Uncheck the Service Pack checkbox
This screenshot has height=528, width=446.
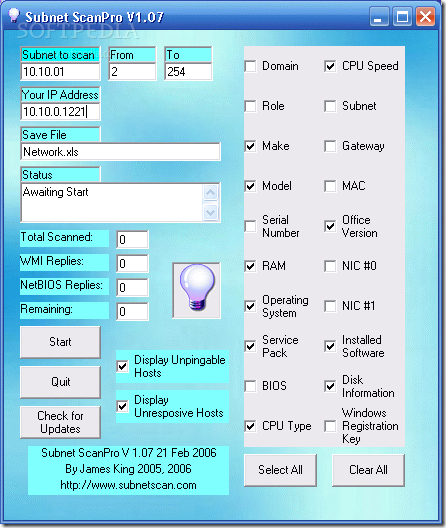click(251, 346)
